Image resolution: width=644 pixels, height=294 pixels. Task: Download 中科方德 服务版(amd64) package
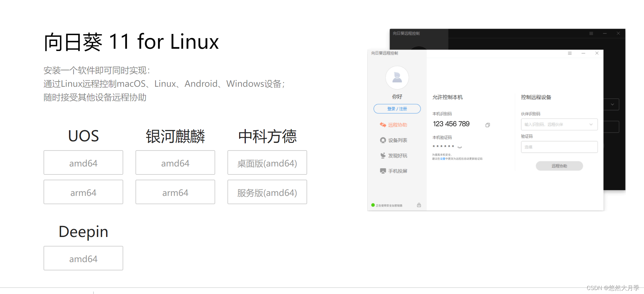click(267, 192)
